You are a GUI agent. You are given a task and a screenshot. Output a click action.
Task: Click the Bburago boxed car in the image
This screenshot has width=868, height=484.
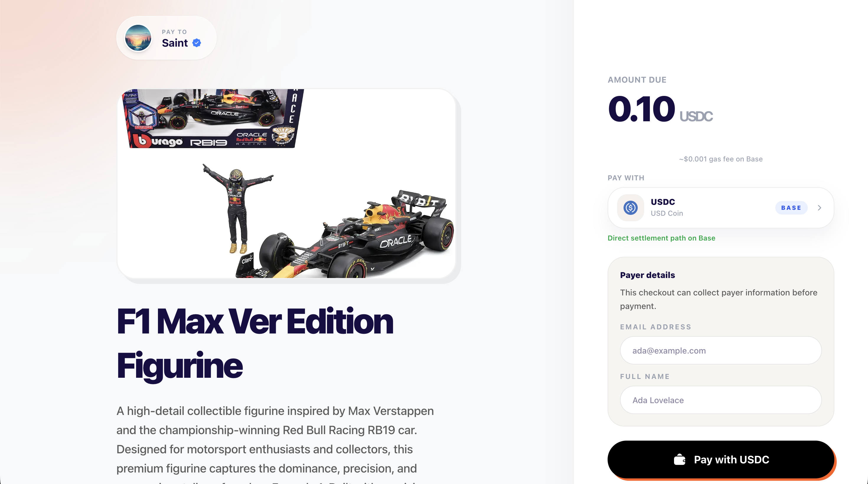point(213,118)
